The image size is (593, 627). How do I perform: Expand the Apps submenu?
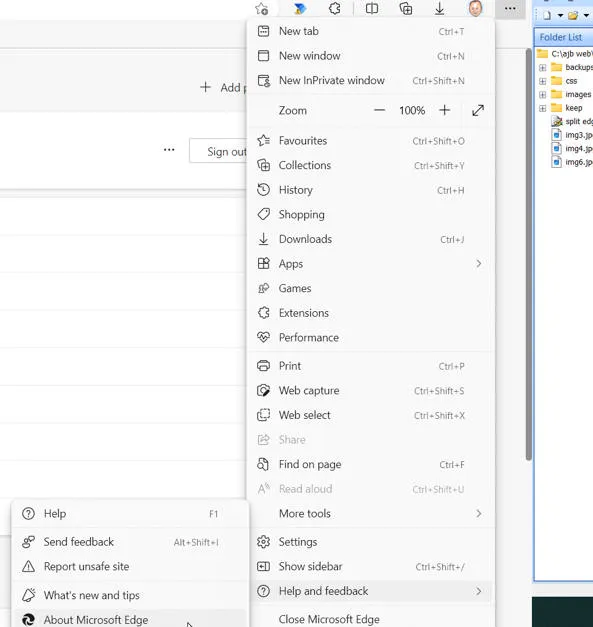point(371,264)
